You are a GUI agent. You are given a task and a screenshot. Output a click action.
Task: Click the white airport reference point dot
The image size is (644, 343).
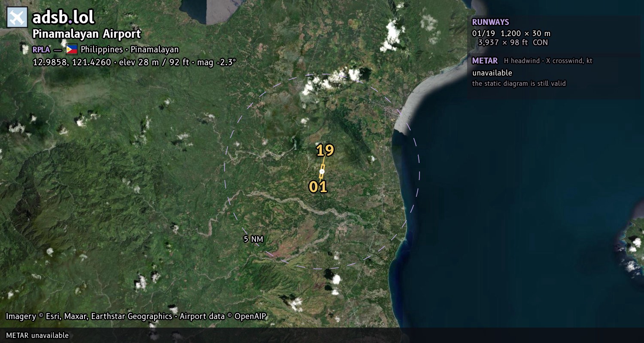(322, 171)
